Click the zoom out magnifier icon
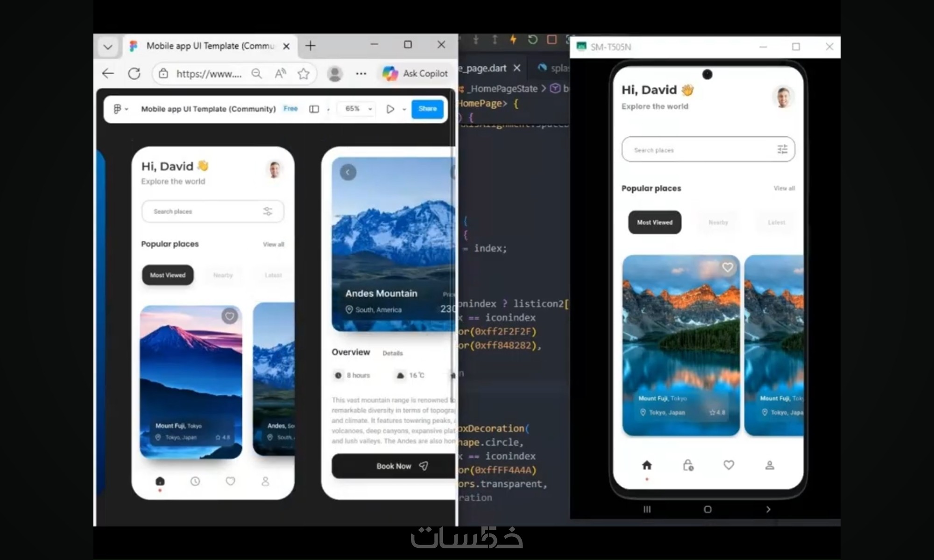Image resolution: width=934 pixels, height=560 pixels. (x=256, y=73)
